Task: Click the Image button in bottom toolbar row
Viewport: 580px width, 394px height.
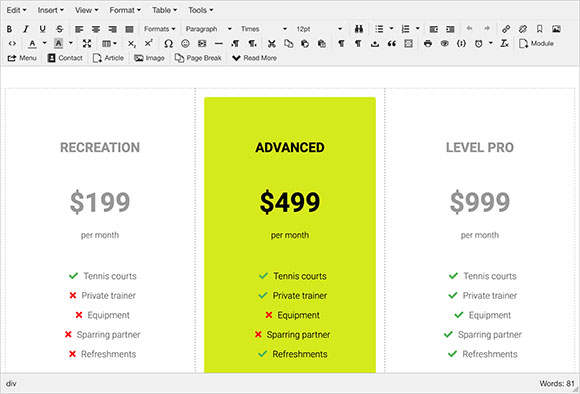Action: (x=149, y=58)
